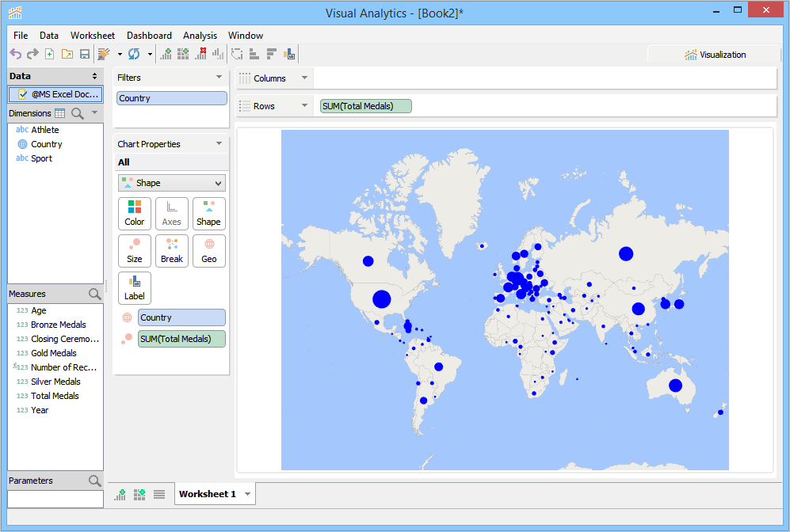Click the Visualization button

715,55
